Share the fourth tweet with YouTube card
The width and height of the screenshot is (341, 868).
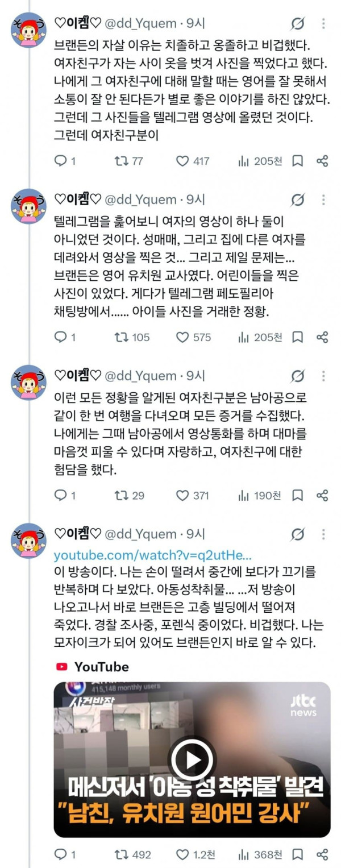coord(322,854)
